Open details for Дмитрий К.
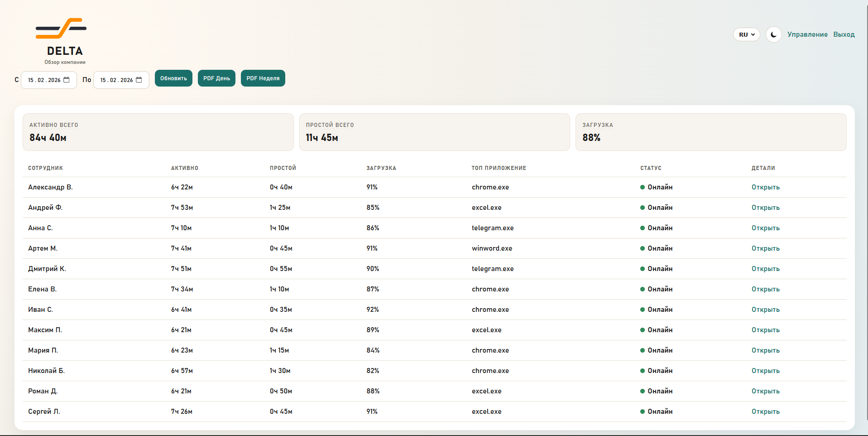The width and height of the screenshot is (868, 436). click(765, 269)
